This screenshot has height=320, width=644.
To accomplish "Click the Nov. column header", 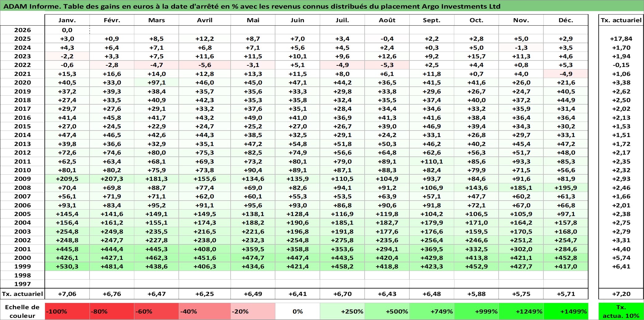I will [x=521, y=20].
